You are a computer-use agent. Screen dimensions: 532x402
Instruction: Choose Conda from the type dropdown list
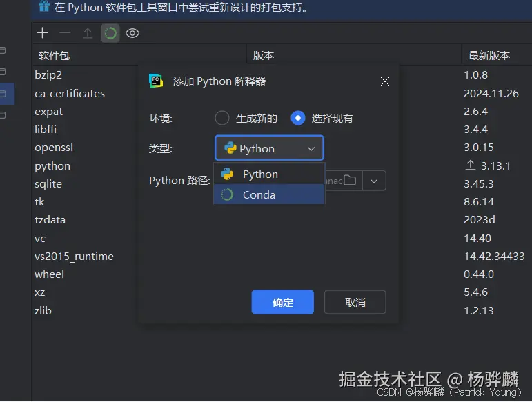(269, 194)
